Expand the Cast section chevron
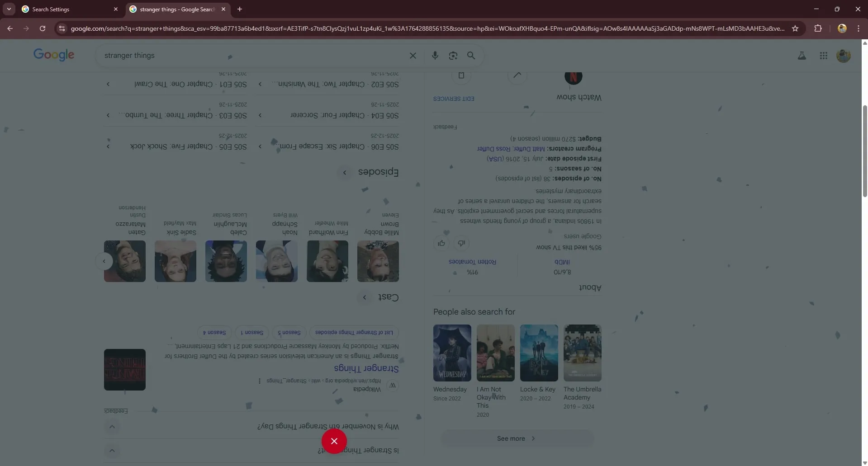Viewport: 868px width, 466px height. click(x=365, y=297)
